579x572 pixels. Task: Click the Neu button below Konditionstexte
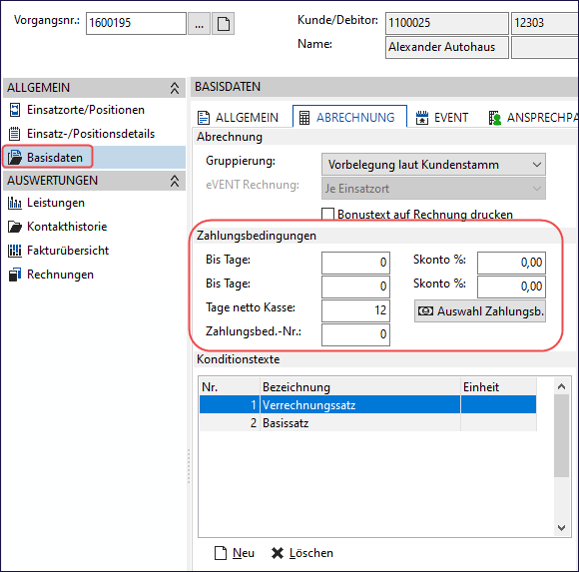pos(234,553)
